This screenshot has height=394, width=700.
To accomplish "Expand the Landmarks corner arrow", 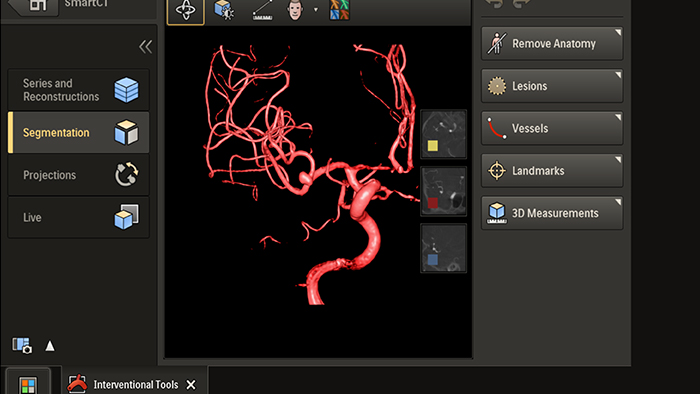I will 618,159.
